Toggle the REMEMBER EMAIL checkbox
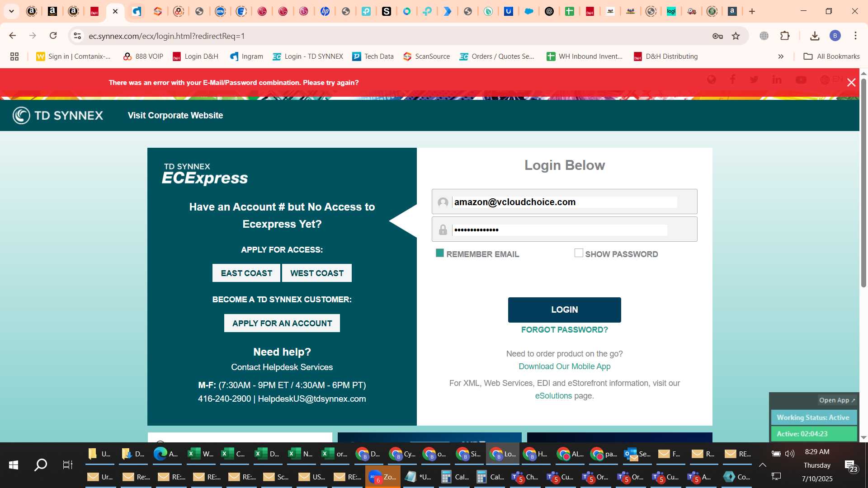 tap(440, 253)
